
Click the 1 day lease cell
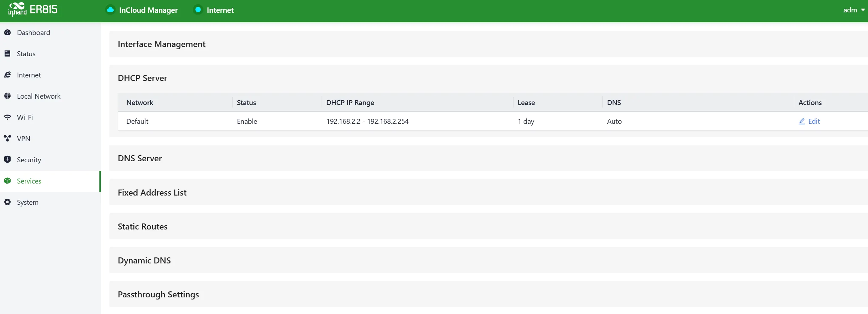pyautogui.click(x=526, y=121)
